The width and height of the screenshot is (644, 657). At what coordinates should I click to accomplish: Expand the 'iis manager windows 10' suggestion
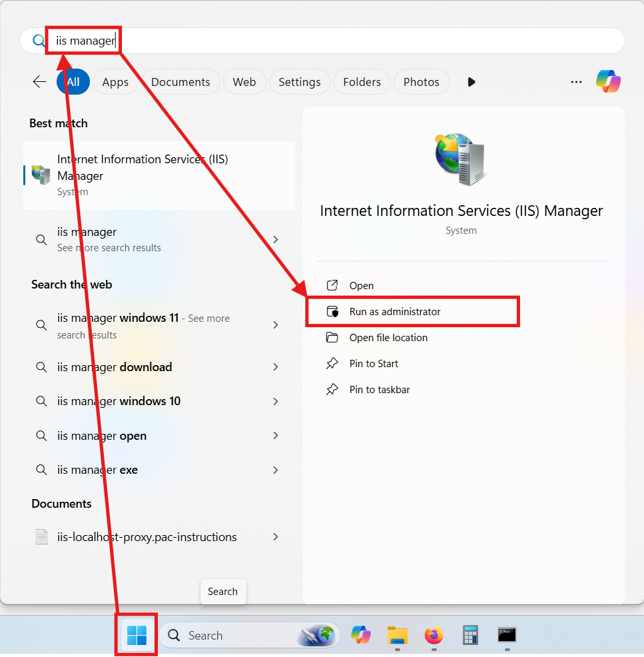pyautogui.click(x=276, y=401)
